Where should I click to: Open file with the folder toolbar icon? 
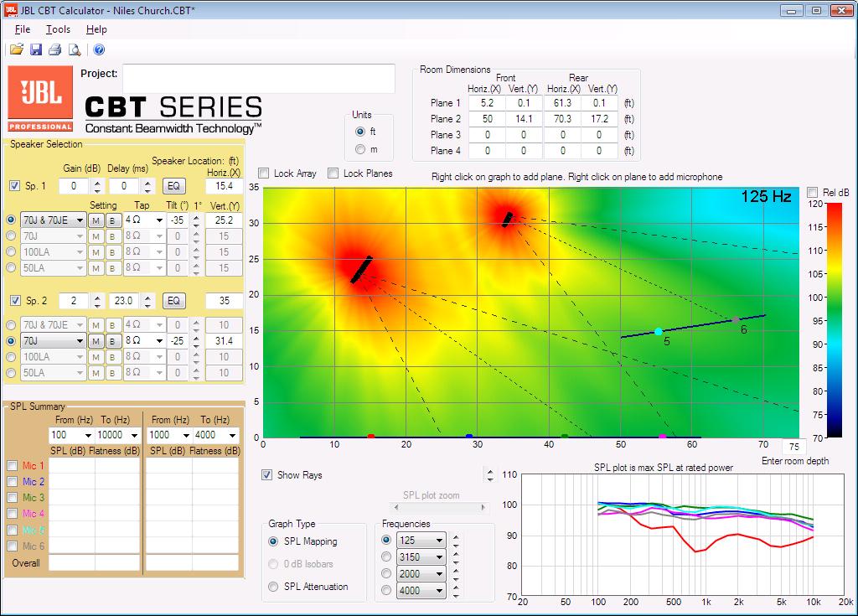[x=17, y=49]
